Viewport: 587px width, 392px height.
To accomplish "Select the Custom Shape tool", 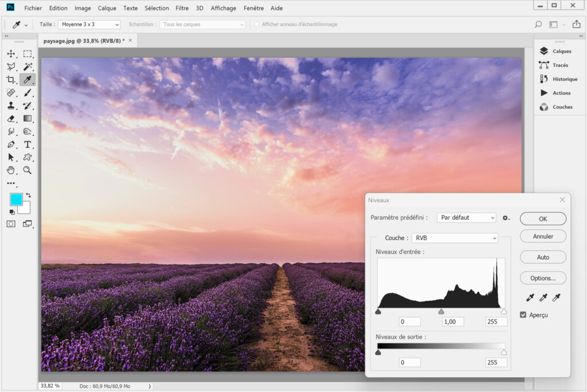I will click(28, 157).
